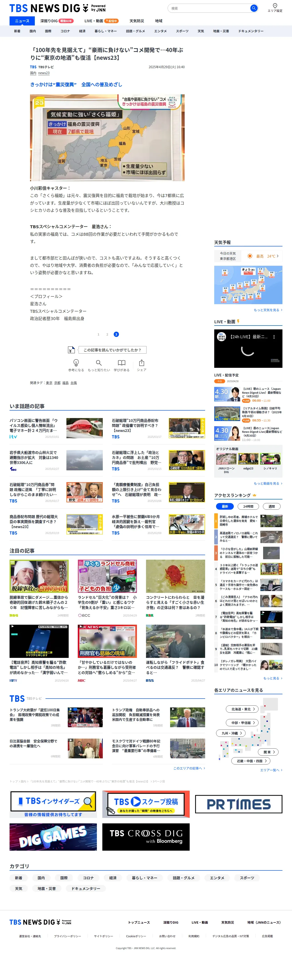This screenshot has width=292, height=980.
Task: Click the TBS NEWS DIG footer logo
Action: (40, 922)
